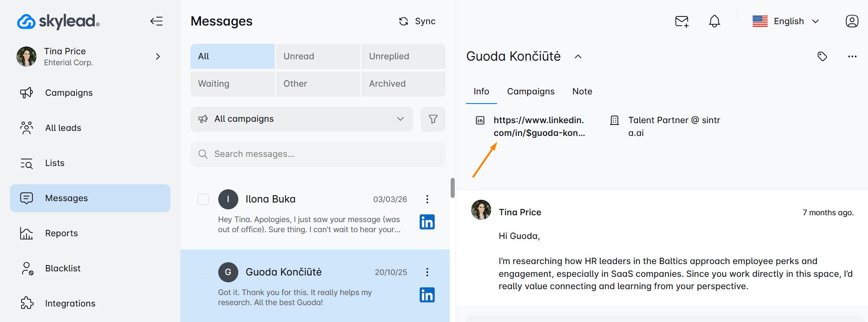The height and width of the screenshot is (322, 868).
Task: Open the conversation three-dots menu
Action: (x=853, y=57)
